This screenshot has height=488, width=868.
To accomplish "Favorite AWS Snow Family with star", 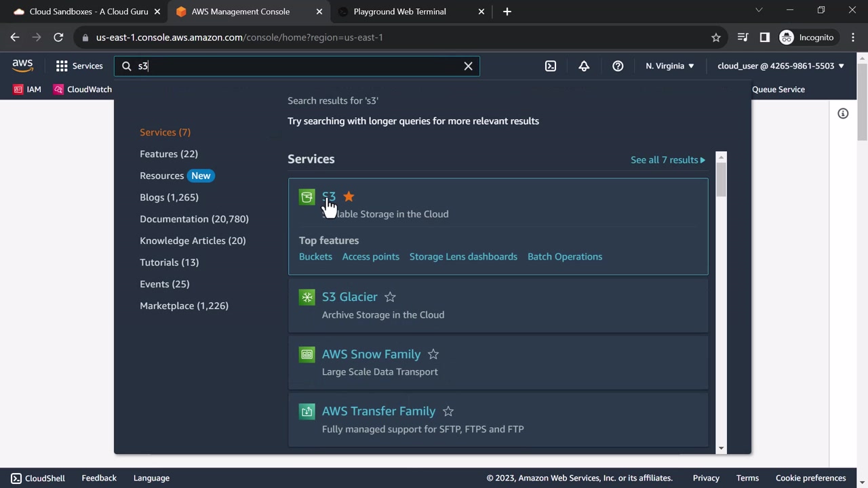I will click(433, 354).
